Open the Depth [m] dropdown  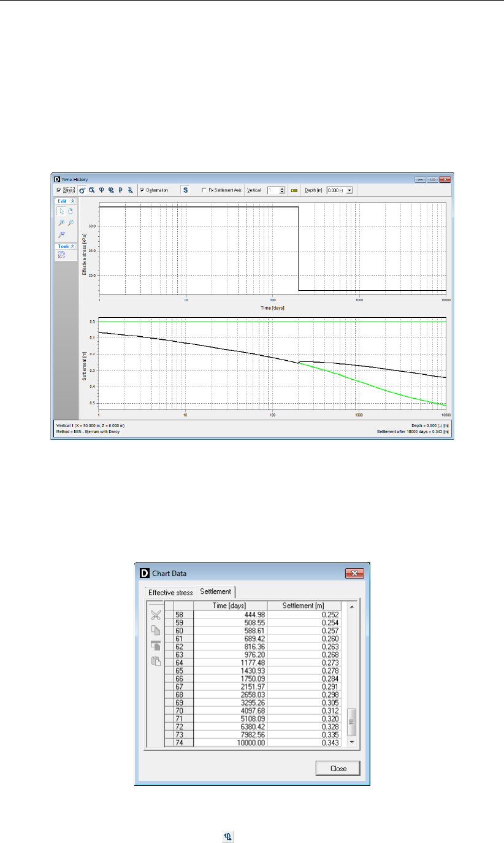pyautogui.click(x=340, y=190)
